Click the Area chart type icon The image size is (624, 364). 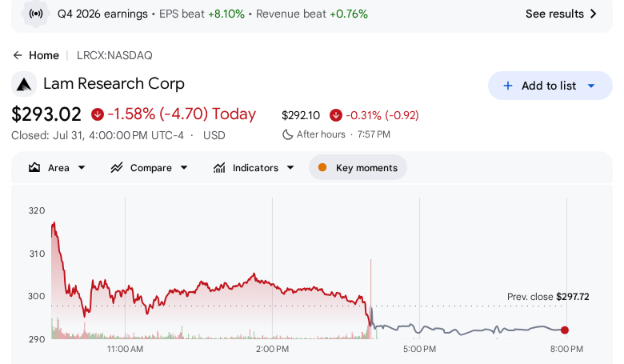34,167
